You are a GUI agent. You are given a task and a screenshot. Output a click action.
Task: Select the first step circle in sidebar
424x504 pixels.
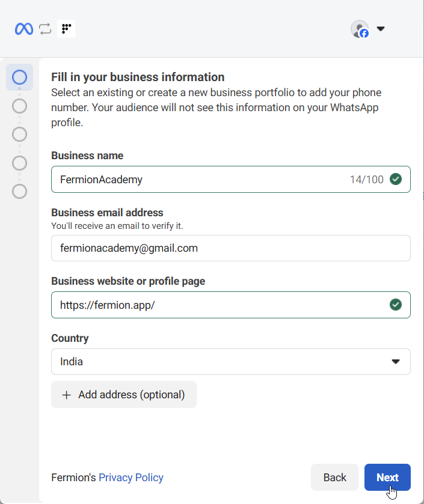tap(19, 77)
